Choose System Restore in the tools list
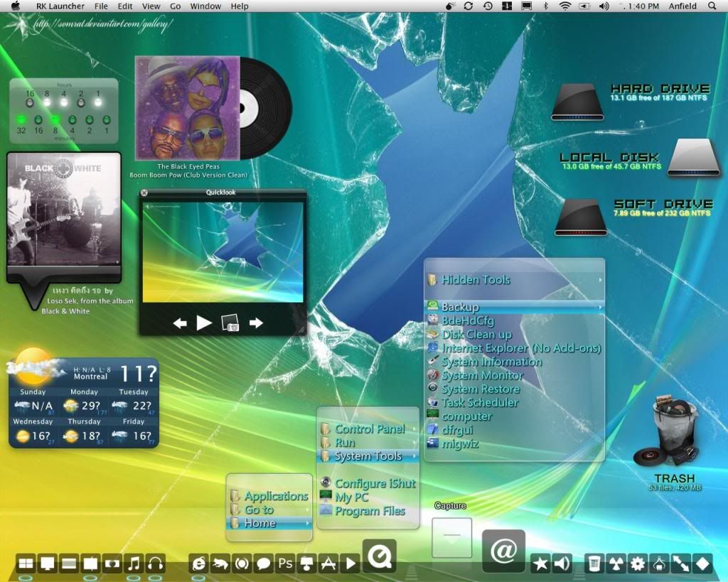This screenshot has width=728, height=582. pos(473,389)
